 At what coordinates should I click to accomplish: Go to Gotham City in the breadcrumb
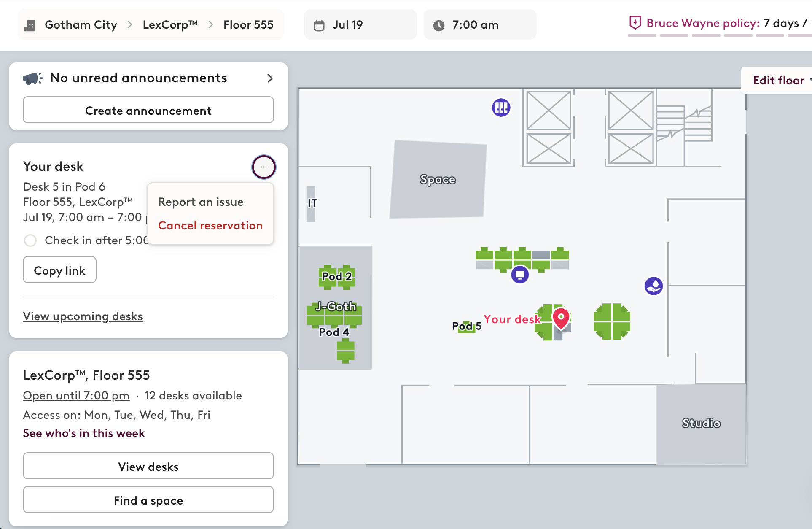tap(81, 25)
